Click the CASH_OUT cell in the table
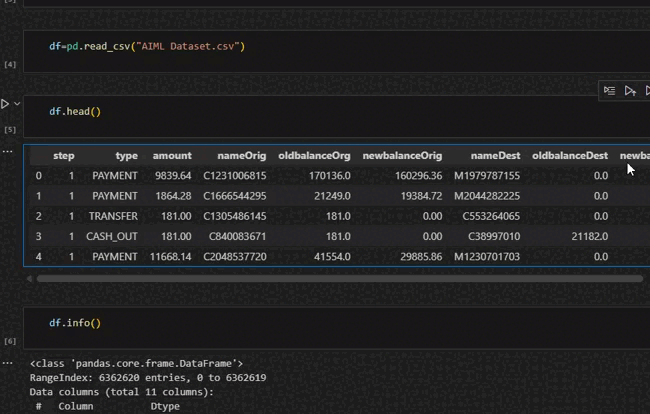The width and height of the screenshot is (650, 414). (x=112, y=236)
